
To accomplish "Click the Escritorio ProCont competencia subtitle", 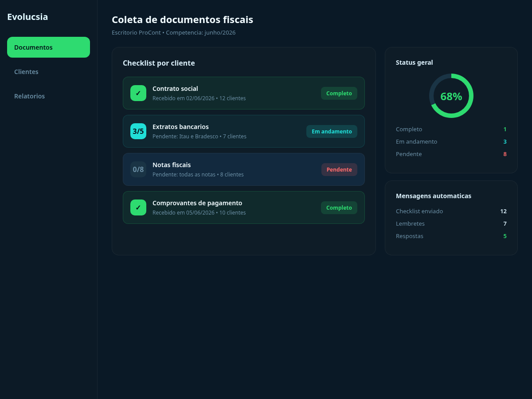I will click(173, 33).
